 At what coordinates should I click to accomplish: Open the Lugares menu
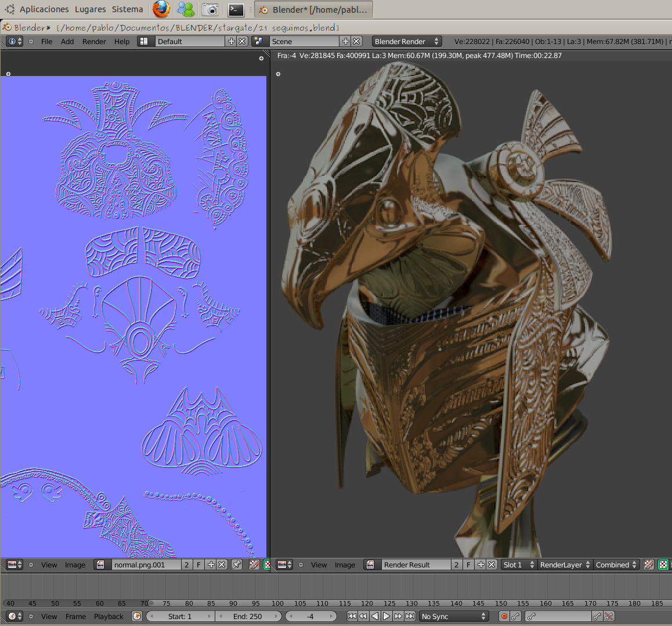[x=90, y=9]
